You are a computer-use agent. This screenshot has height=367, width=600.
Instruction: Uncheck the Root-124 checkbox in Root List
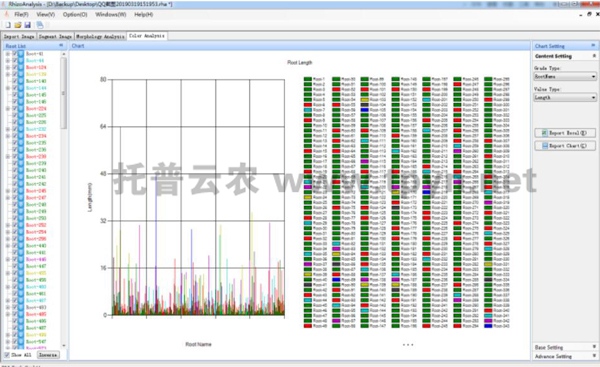coord(15,67)
